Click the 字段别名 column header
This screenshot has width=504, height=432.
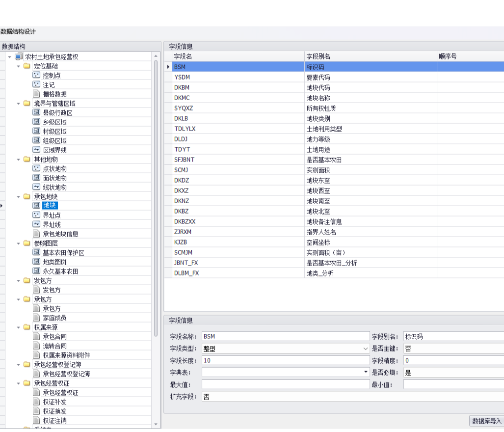[371, 56]
